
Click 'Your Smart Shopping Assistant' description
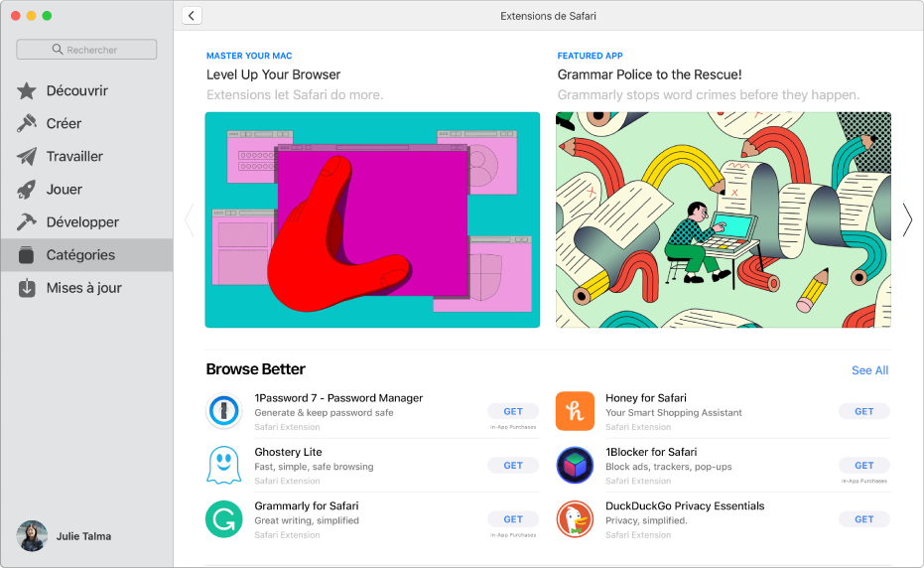674,413
